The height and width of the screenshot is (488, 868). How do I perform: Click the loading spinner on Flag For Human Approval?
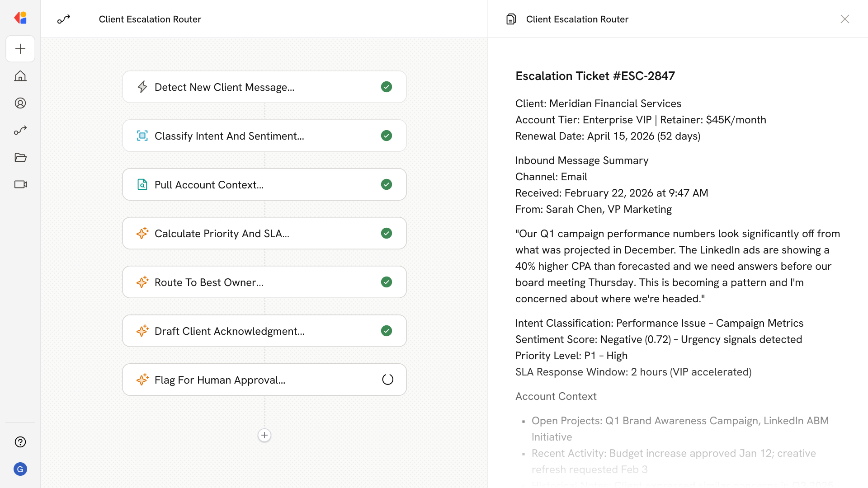tap(387, 380)
